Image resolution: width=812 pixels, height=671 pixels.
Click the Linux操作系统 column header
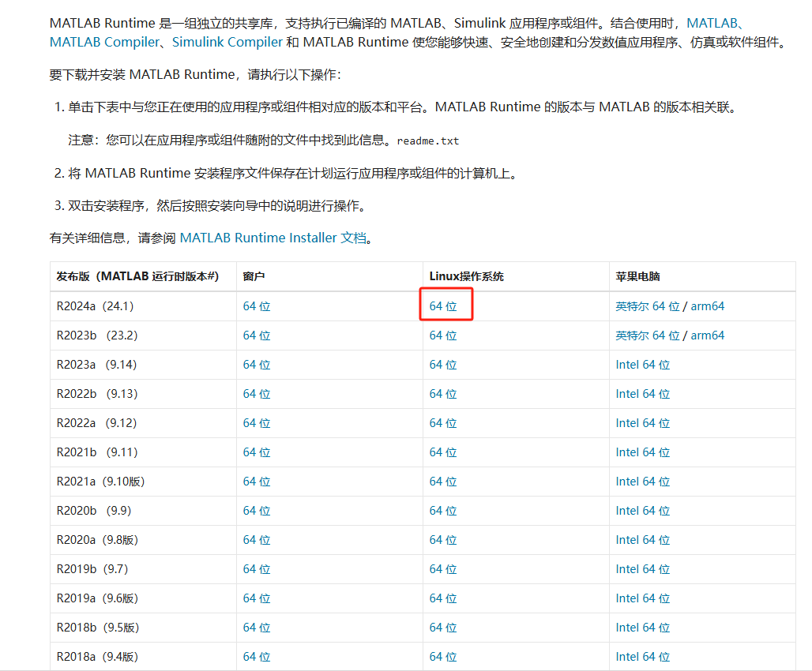(517, 276)
